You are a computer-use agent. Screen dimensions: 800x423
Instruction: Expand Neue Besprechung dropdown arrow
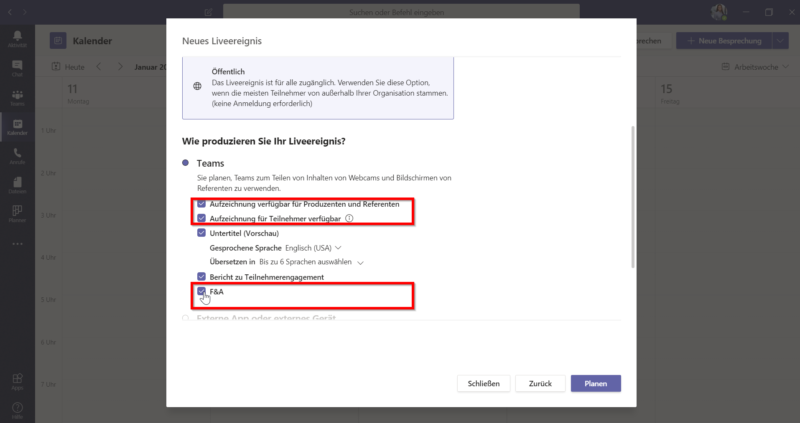click(780, 41)
